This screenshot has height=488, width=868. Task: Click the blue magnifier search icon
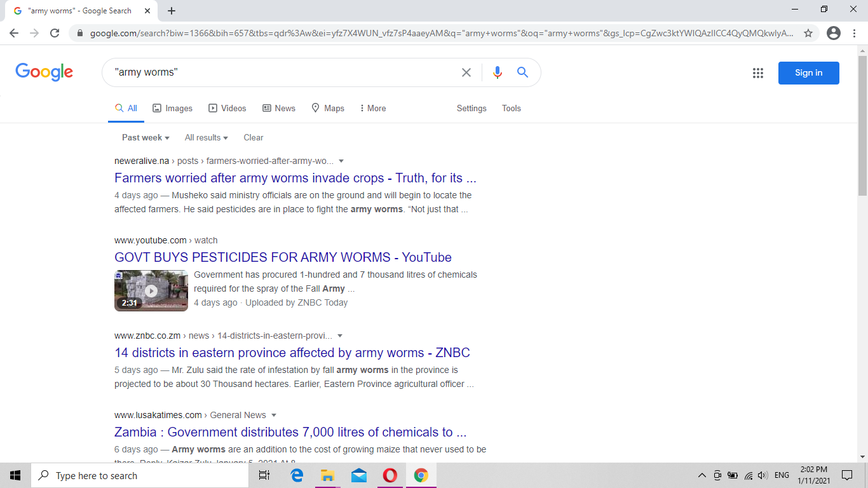522,72
